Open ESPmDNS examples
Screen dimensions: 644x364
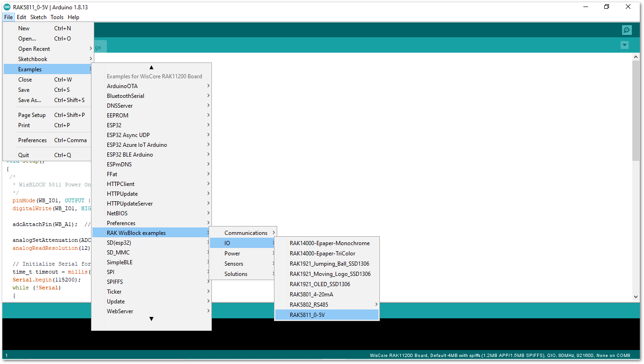[x=152, y=165]
